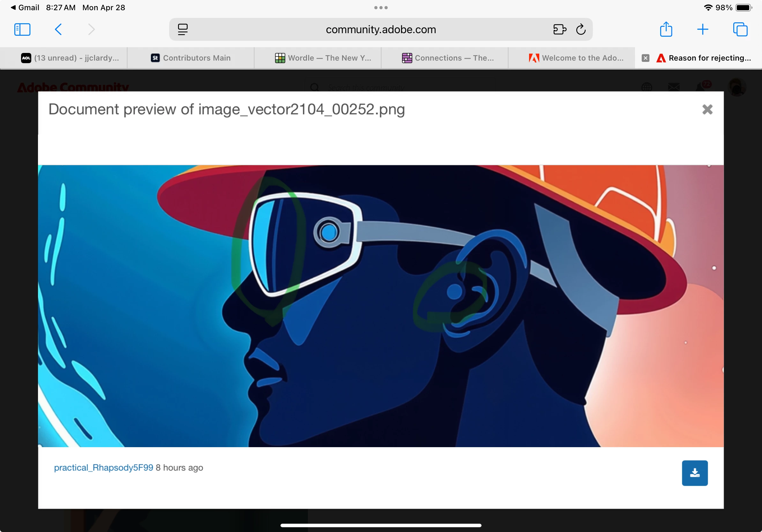Download image_vector2104_00252.png
This screenshot has height=532, width=762.
[x=694, y=473]
